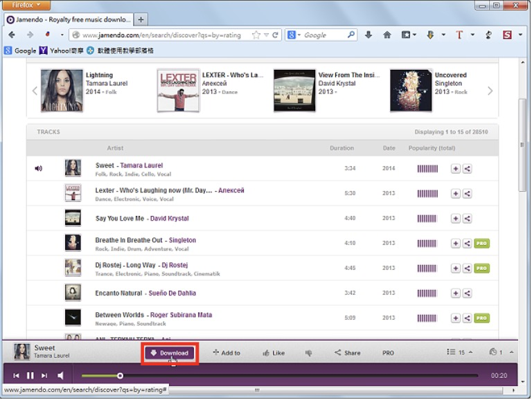Click the playback position knob
Viewport: 532px width, 400px height.
[x=120, y=376]
